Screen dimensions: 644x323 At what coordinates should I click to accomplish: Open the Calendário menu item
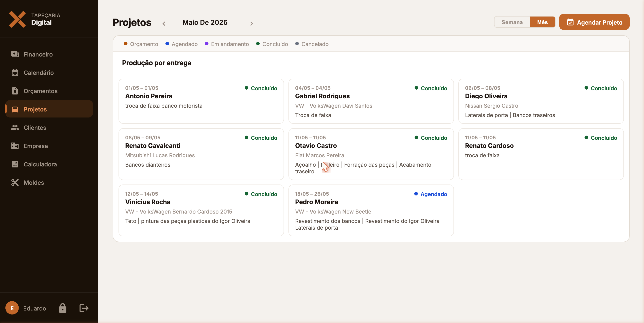point(49,72)
